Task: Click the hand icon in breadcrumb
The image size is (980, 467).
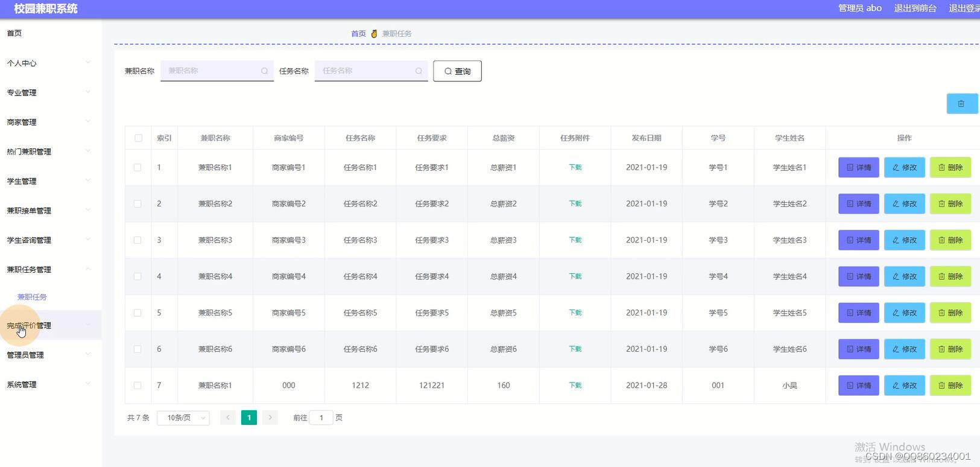Action: 374,34
